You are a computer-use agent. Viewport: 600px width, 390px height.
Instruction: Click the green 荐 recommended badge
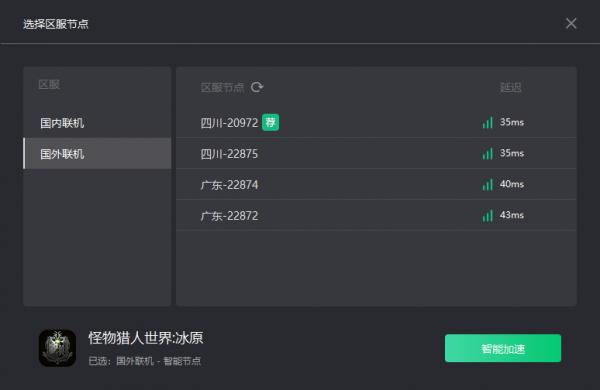(x=271, y=122)
